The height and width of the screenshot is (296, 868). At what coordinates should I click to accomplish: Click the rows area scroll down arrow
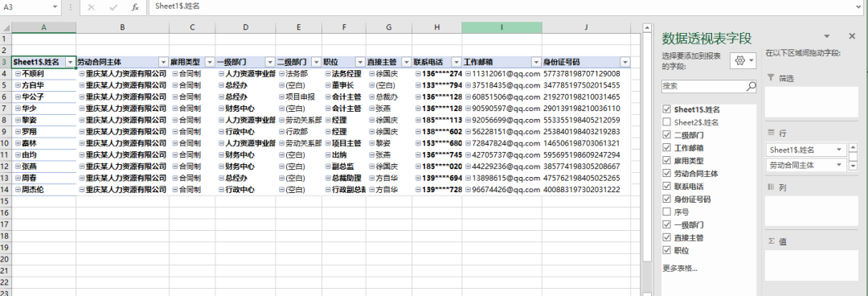(853, 166)
